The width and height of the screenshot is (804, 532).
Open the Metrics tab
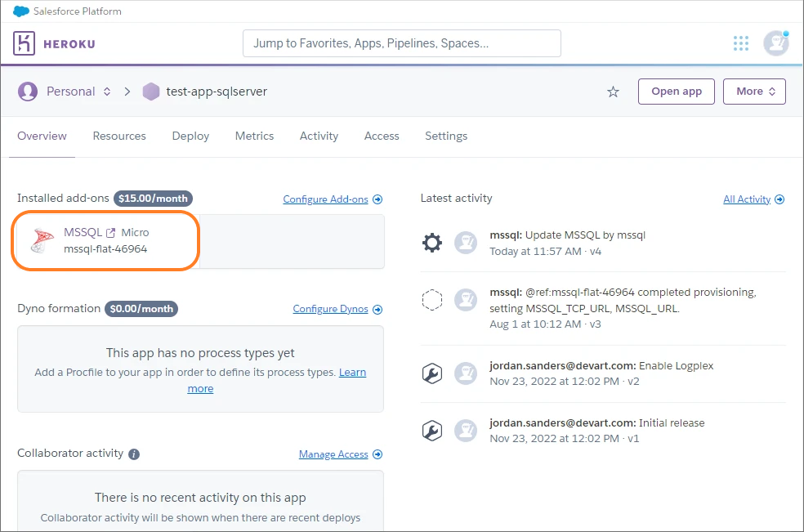tap(254, 136)
